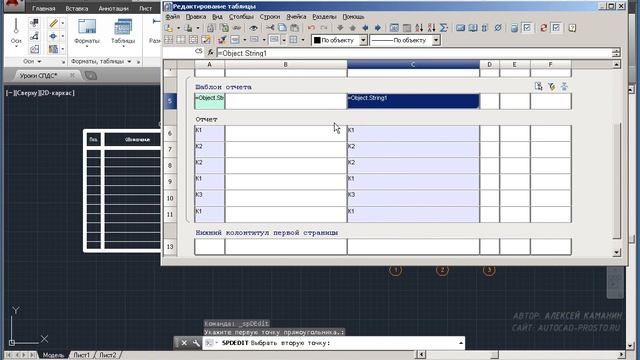Screen dimensions: 640x360
Task: Open the Файл menu
Action: [x=173, y=17]
